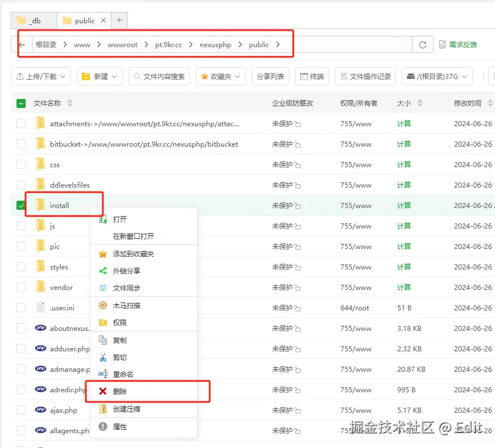The height and width of the screenshot is (448, 495).
Task: Sort by 大小 column
Action: pos(419,103)
